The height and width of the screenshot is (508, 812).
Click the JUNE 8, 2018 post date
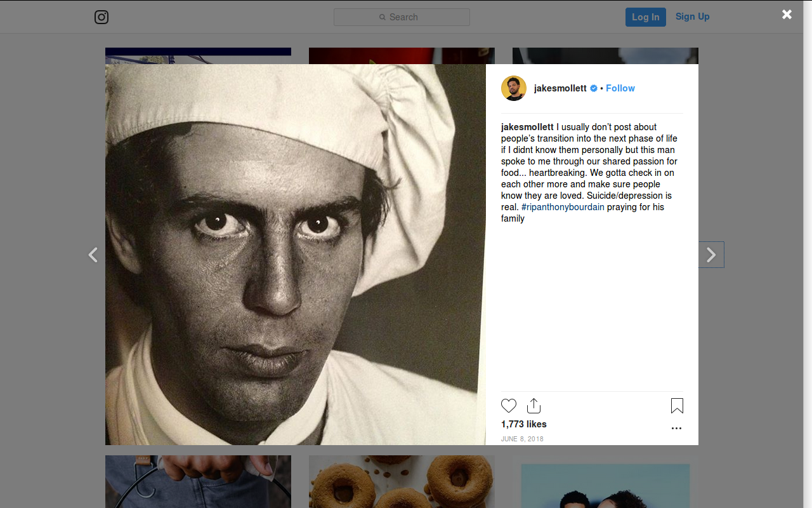tap(522, 439)
